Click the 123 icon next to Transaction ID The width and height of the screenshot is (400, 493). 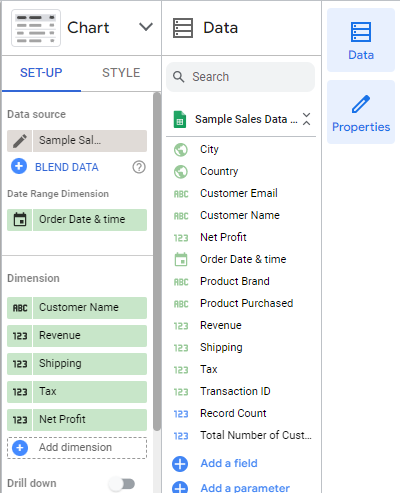[x=181, y=392]
